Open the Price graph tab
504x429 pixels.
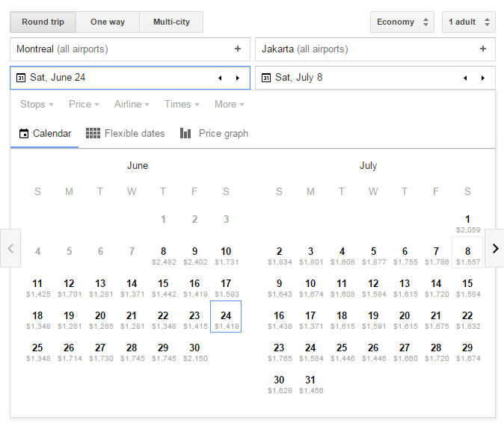click(214, 134)
